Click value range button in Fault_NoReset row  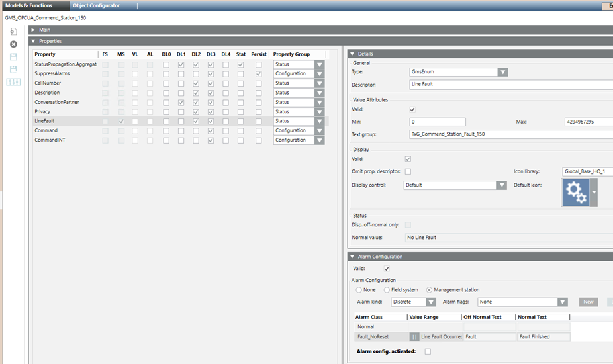click(x=414, y=336)
